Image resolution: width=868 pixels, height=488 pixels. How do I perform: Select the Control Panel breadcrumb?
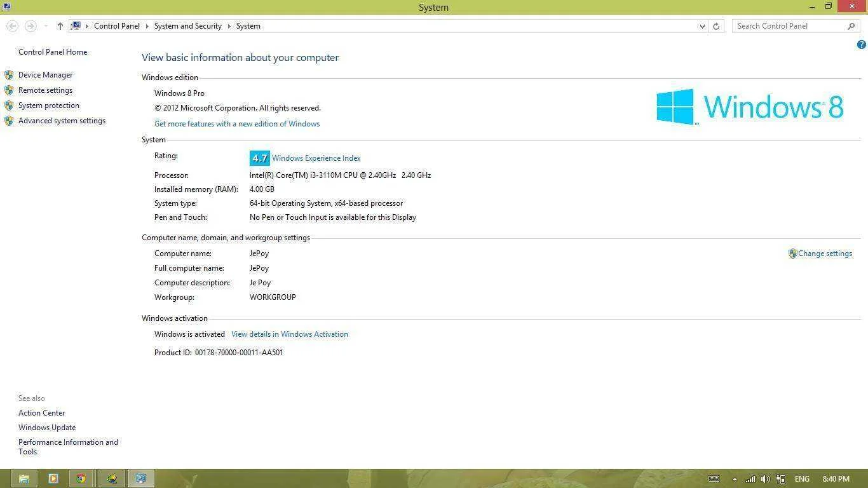(x=117, y=26)
